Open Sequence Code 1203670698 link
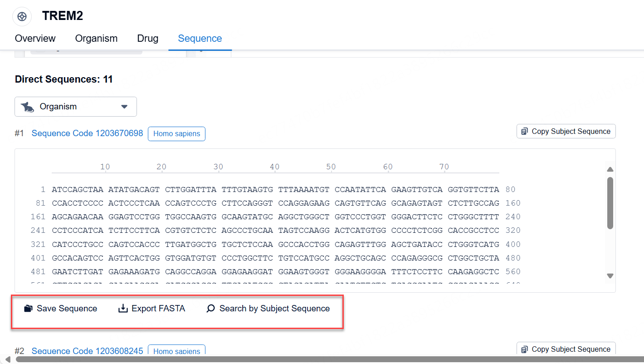The image size is (644, 364). point(87,133)
